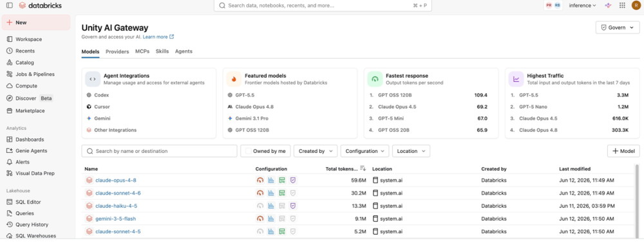Open the Created by filter dropdown
Viewport: 644px width, 243px height.
[316, 151]
